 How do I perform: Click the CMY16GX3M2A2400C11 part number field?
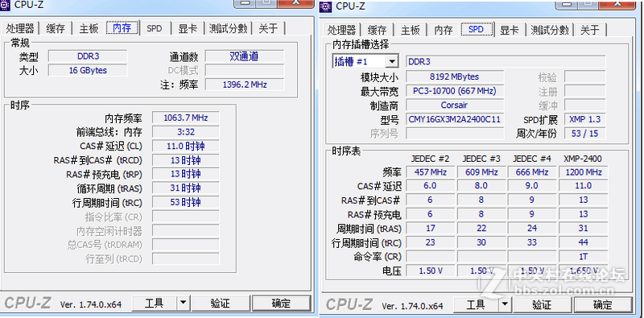click(x=455, y=119)
